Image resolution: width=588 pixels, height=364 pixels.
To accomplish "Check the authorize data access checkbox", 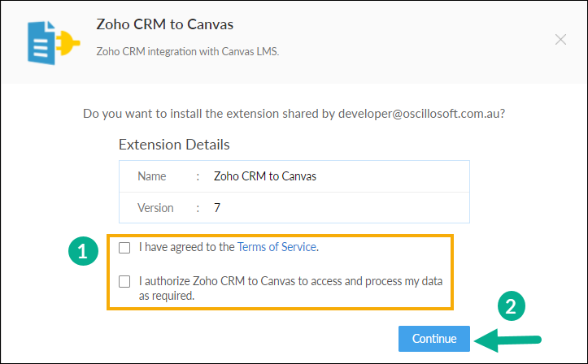I will [x=124, y=281].
